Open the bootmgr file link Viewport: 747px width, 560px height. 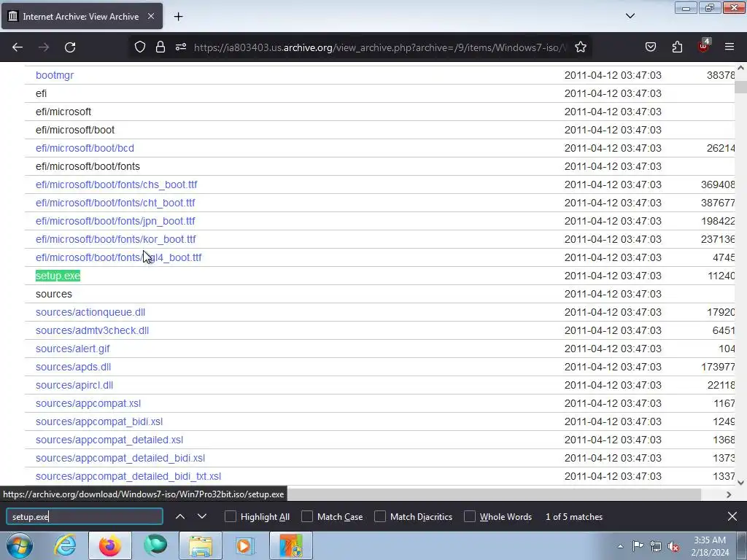pyautogui.click(x=55, y=75)
